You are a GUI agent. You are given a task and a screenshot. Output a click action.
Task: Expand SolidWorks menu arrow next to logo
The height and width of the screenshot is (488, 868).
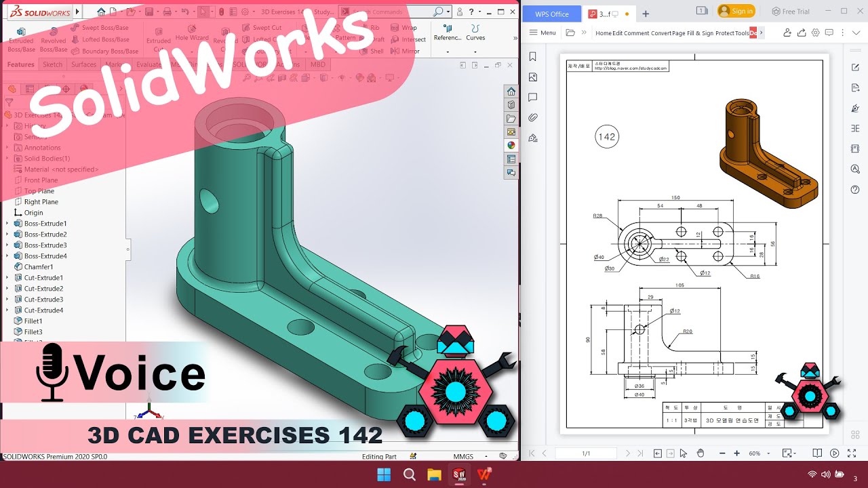pos(77,12)
